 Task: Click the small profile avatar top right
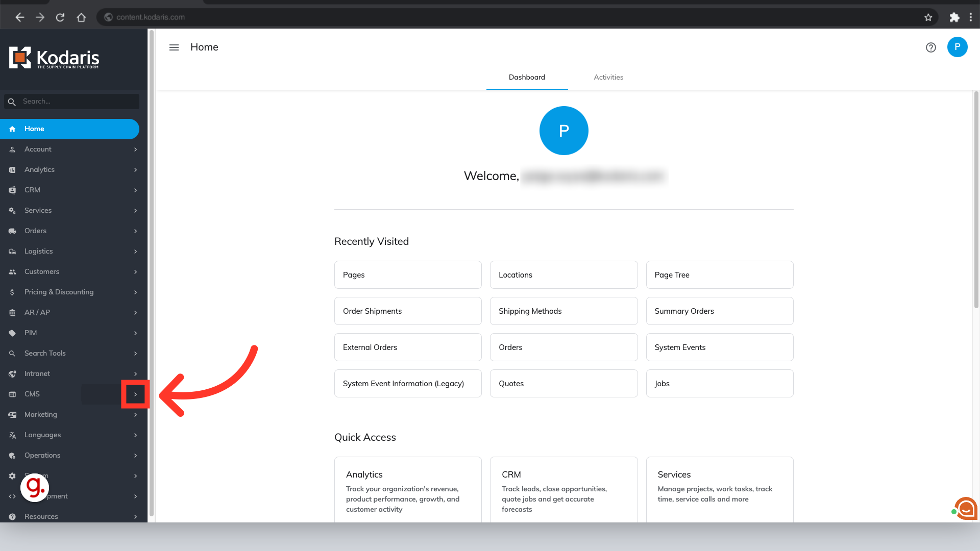(x=957, y=47)
